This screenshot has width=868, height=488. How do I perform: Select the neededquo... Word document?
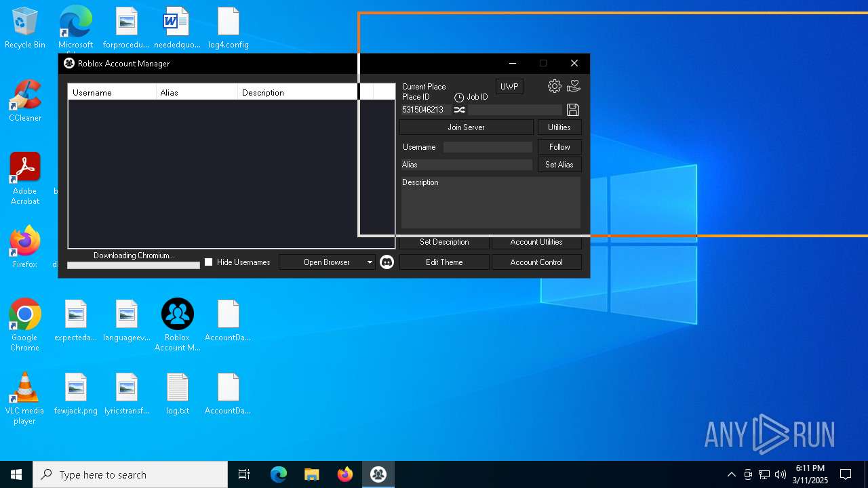coord(177,28)
